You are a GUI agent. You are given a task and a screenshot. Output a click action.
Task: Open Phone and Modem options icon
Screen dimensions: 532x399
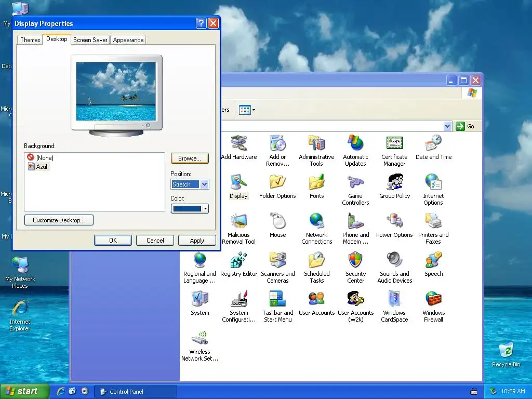pyautogui.click(x=355, y=229)
